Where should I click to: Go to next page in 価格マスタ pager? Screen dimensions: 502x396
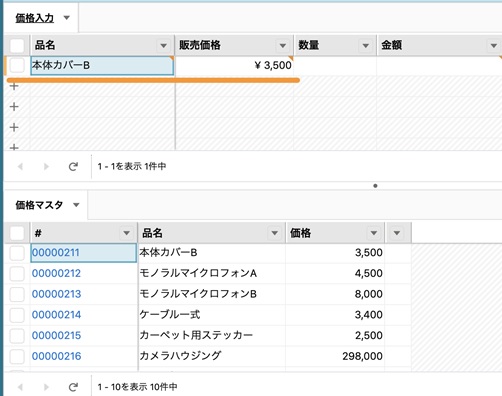pos(46,387)
